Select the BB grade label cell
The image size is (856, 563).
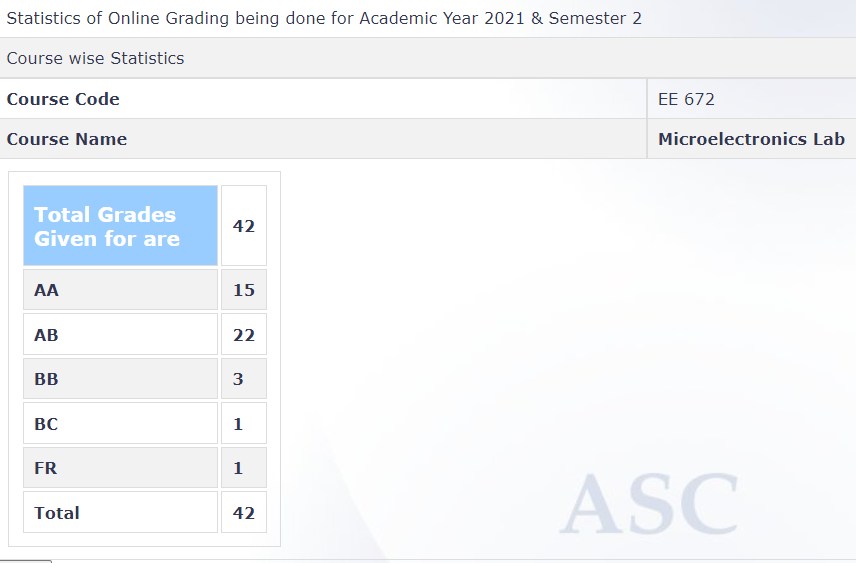(120, 379)
